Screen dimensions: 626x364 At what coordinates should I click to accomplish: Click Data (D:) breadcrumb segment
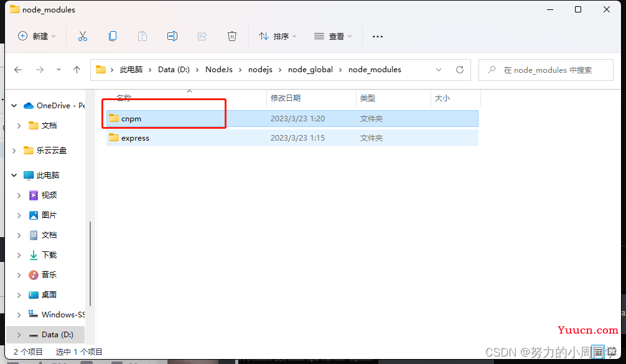click(x=174, y=70)
